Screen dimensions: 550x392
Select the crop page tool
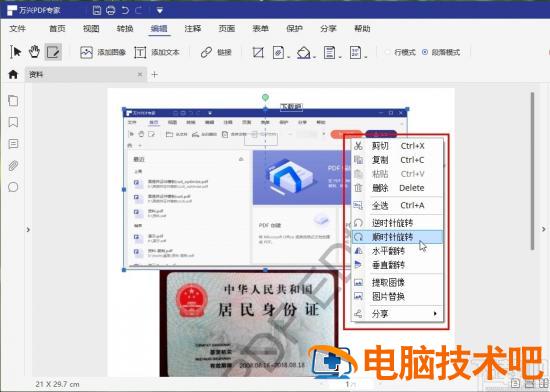point(258,53)
